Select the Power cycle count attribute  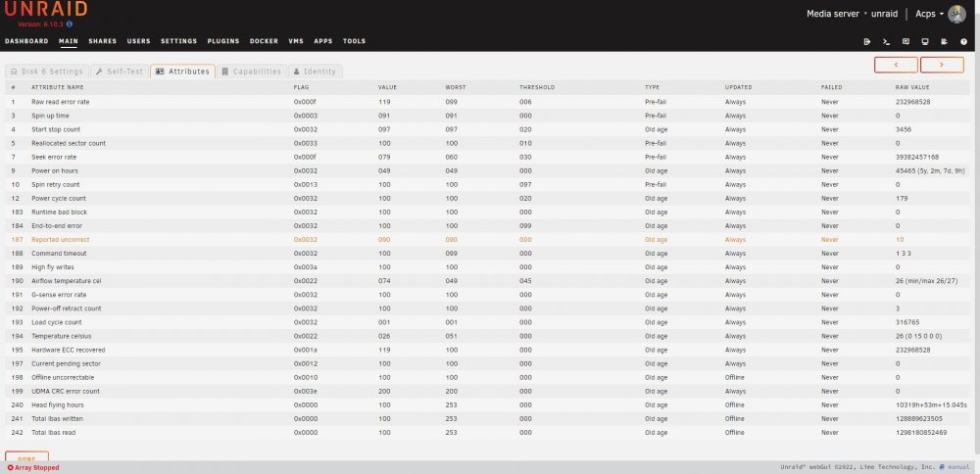[x=59, y=198]
